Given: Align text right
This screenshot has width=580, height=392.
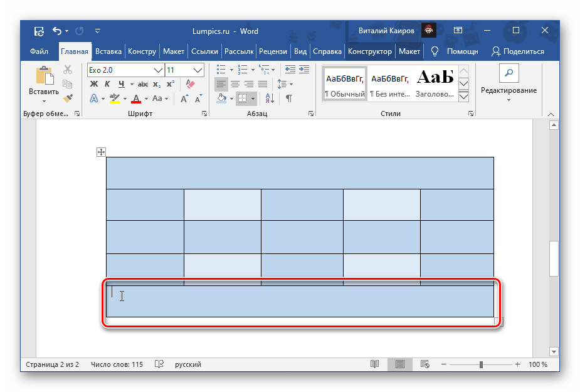Looking at the screenshot, I should coord(248,85).
